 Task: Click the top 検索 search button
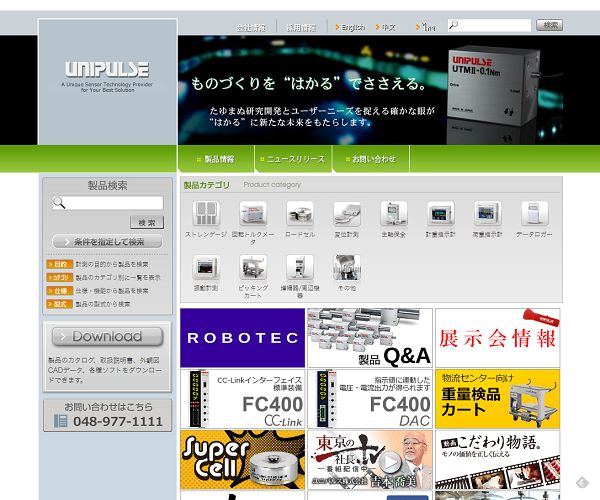549,25
